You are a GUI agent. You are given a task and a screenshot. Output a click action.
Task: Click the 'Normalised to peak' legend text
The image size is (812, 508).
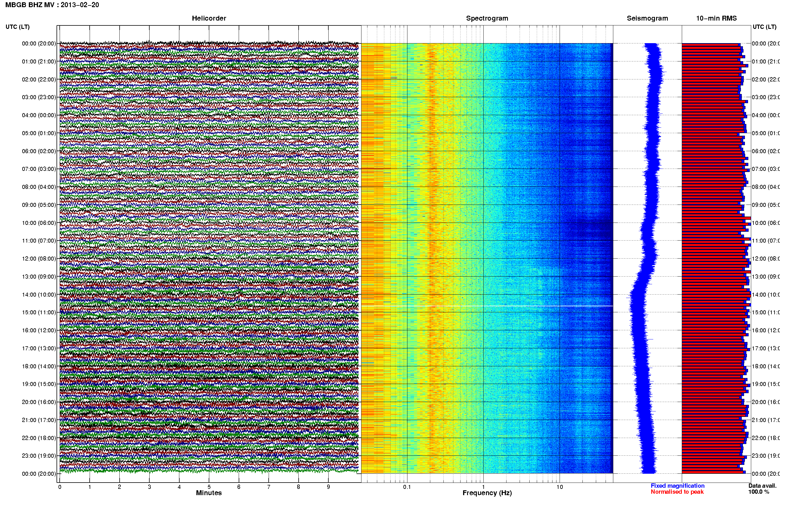[x=677, y=492]
